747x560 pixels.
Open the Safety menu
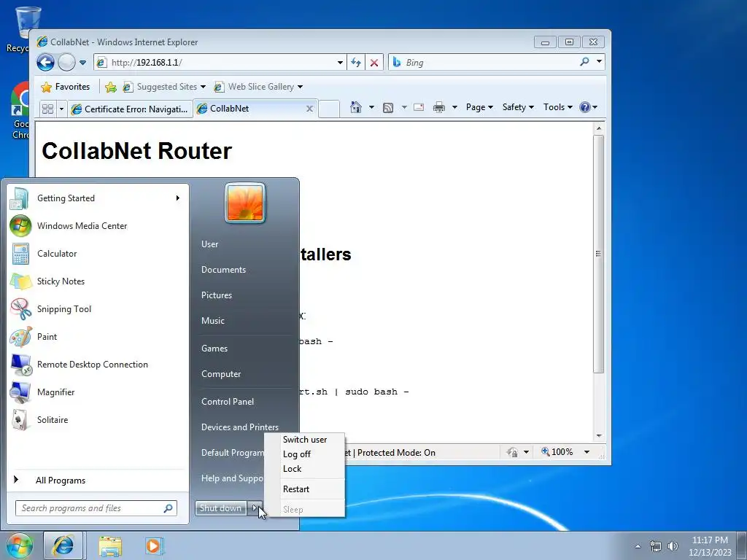pos(518,107)
